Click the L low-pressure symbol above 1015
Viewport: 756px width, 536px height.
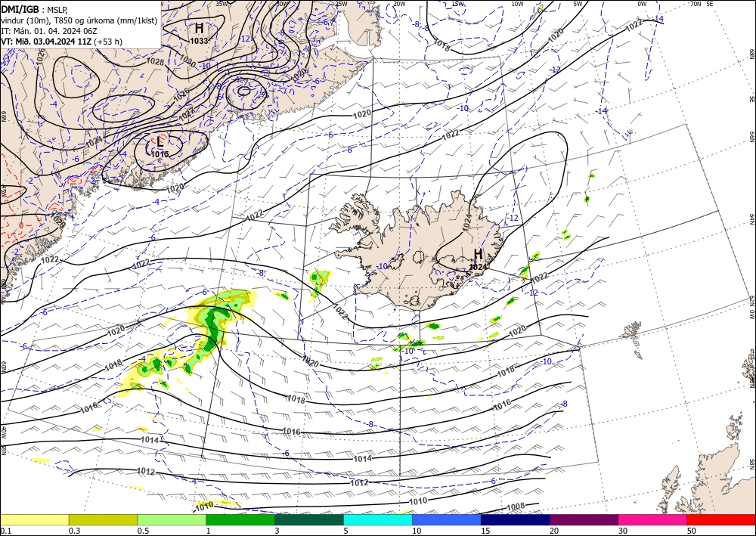tap(160, 141)
